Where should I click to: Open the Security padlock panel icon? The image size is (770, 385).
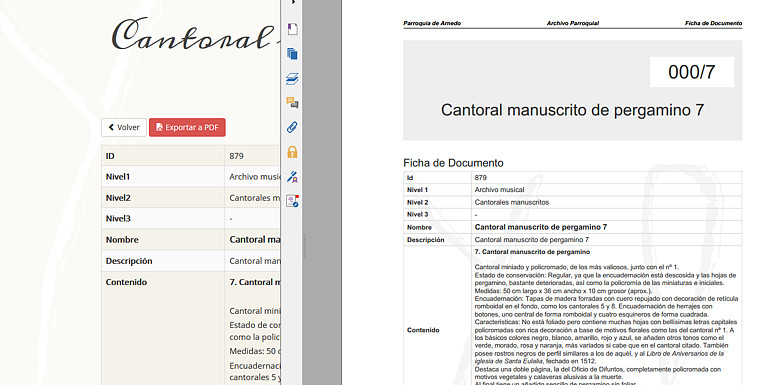(292, 152)
